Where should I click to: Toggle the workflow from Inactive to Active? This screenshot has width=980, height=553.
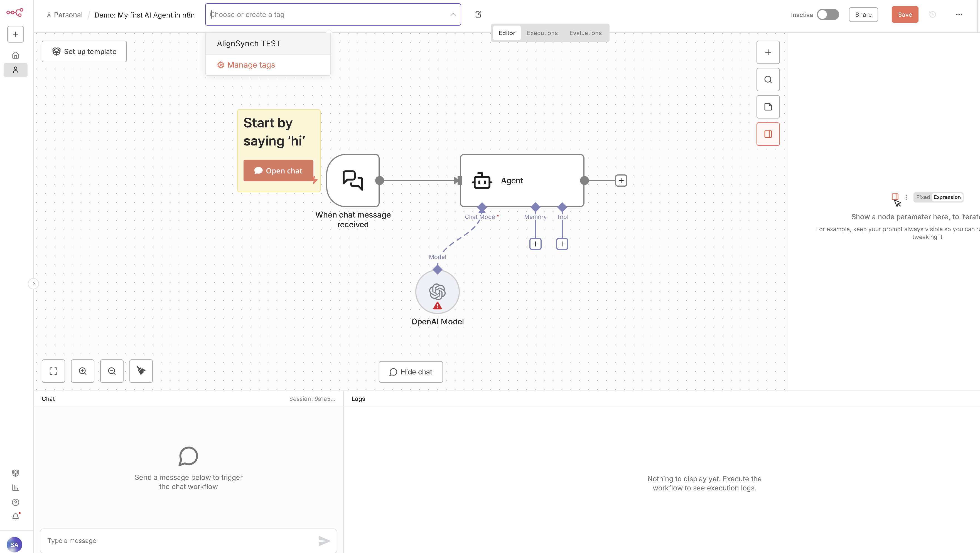[x=828, y=14]
